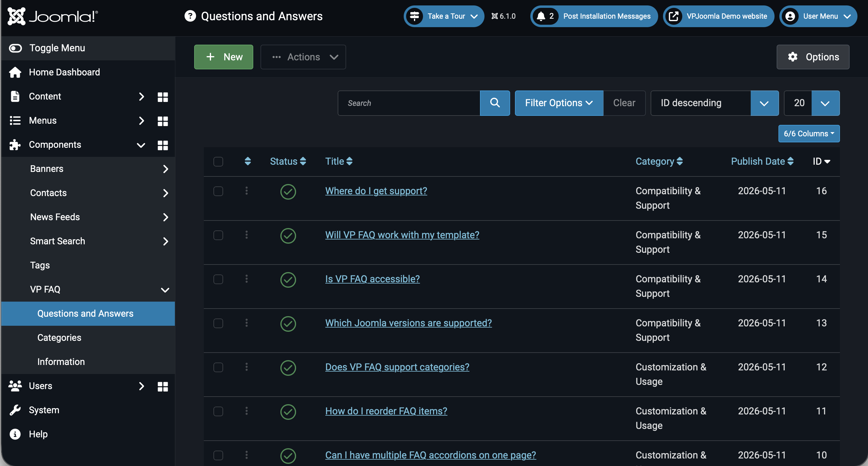Go to Information under VP FAQ
The width and height of the screenshot is (868, 466).
[61, 362]
